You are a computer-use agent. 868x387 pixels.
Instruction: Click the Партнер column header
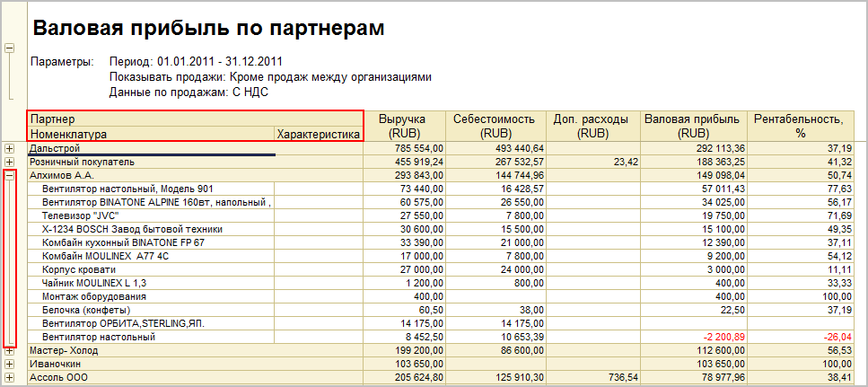point(195,119)
